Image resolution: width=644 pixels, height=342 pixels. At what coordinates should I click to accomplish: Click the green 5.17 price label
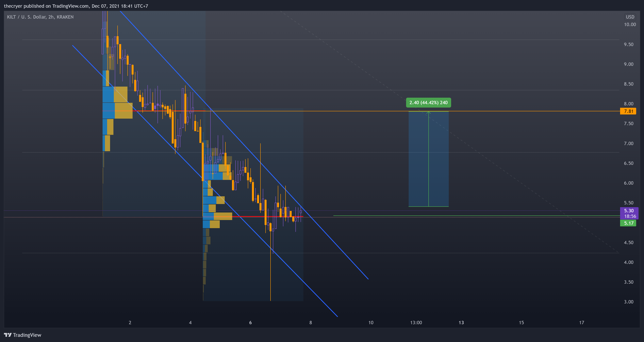[628, 223]
